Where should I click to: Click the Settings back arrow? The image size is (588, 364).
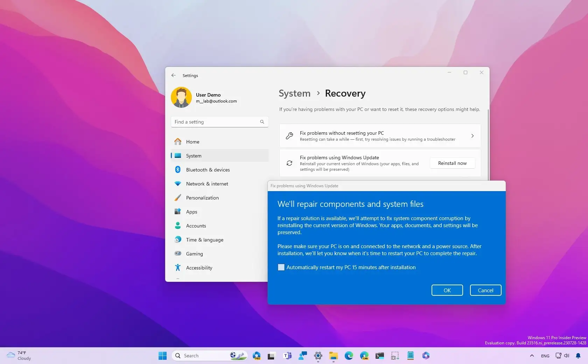(x=174, y=75)
